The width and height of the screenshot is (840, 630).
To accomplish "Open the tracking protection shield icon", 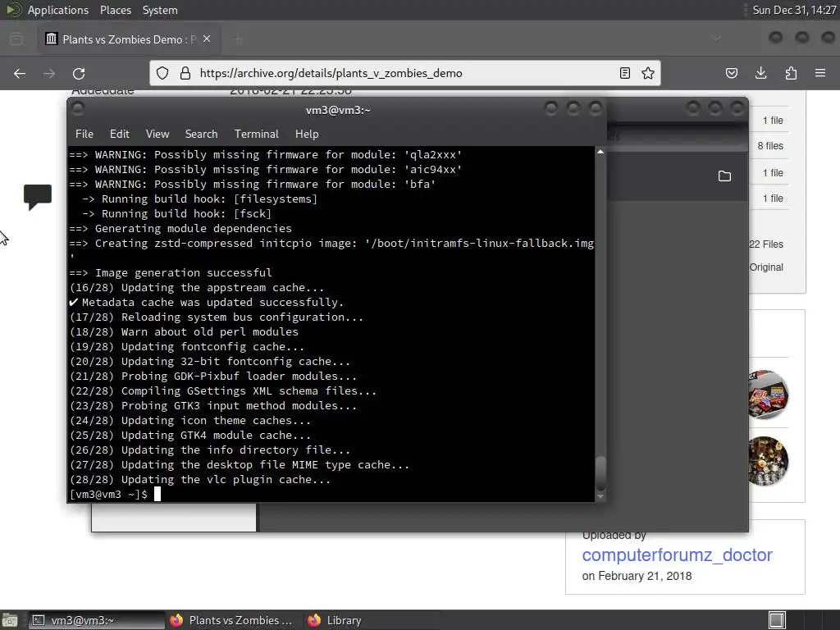I will [x=162, y=73].
